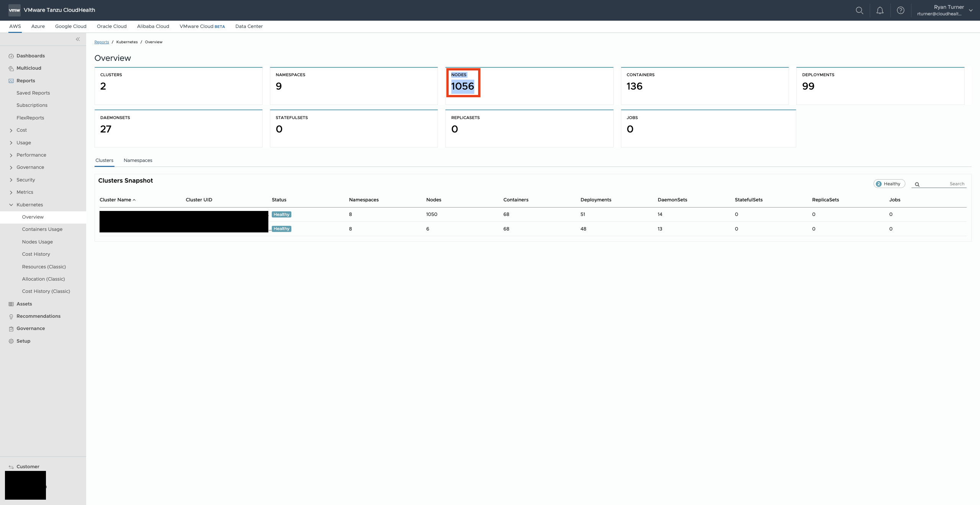Viewport: 980px width, 505px height.
Task: Switch to the Azure cloud tab
Action: [x=38, y=26]
